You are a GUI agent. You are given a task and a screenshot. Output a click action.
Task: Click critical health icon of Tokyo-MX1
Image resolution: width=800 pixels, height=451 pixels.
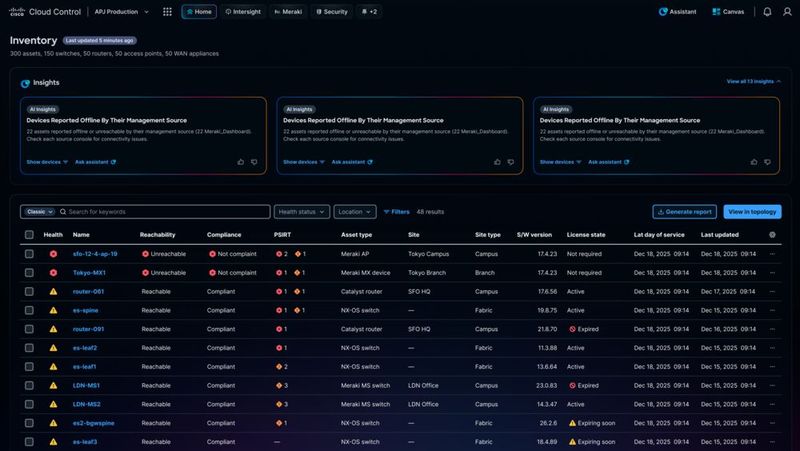(x=53, y=272)
